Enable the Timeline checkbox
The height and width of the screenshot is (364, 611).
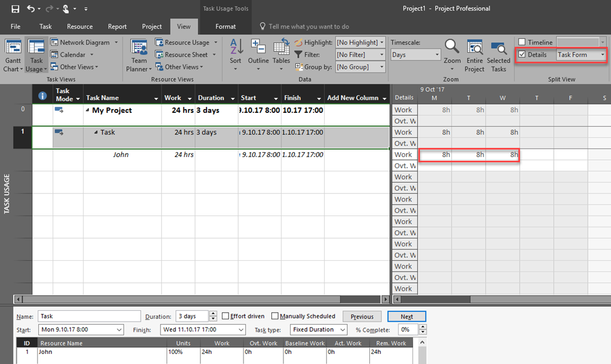pos(522,42)
